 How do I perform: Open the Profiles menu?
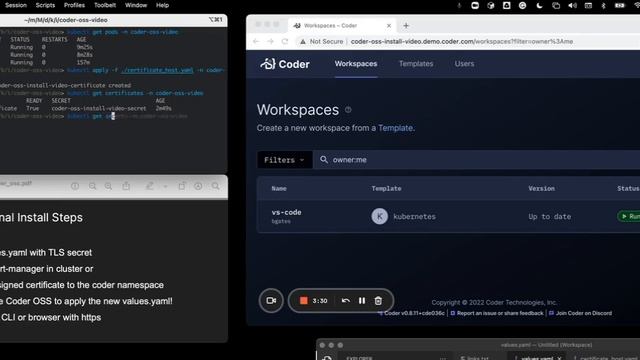74,5
